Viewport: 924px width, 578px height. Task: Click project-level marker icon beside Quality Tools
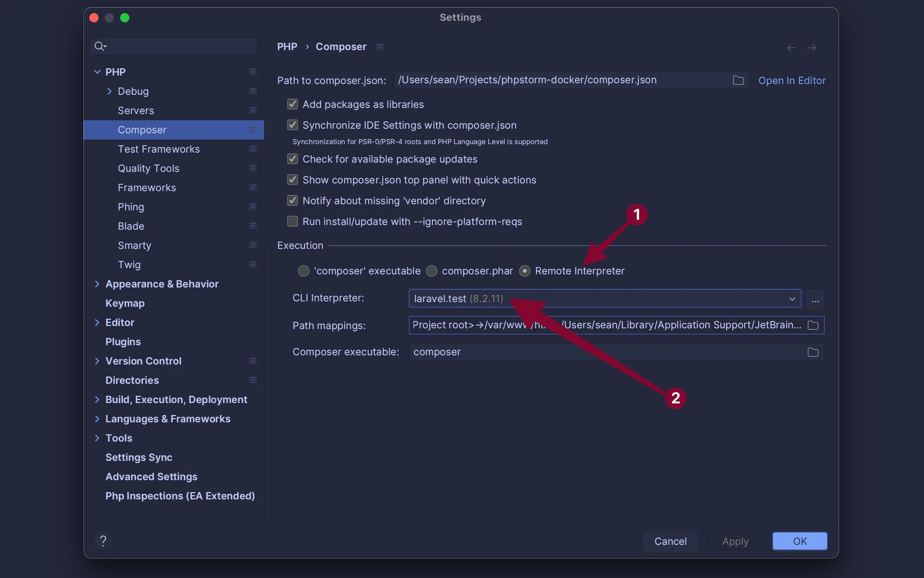(x=253, y=168)
